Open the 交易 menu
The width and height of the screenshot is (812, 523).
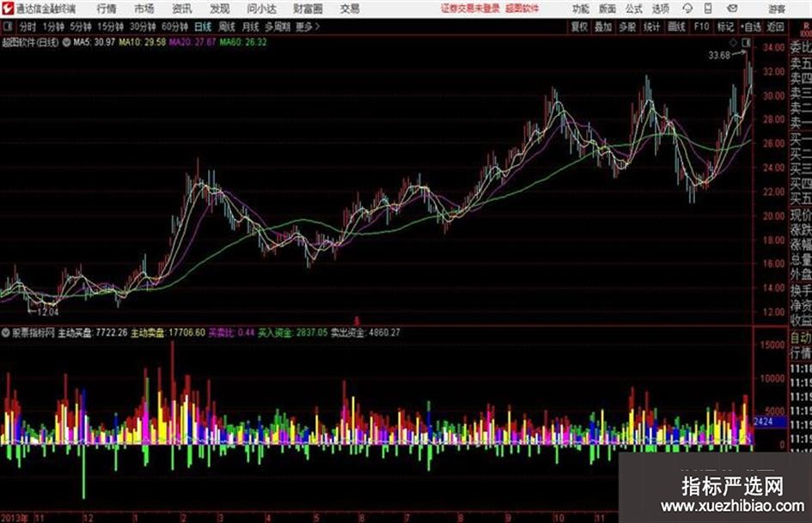click(x=350, y=9)
